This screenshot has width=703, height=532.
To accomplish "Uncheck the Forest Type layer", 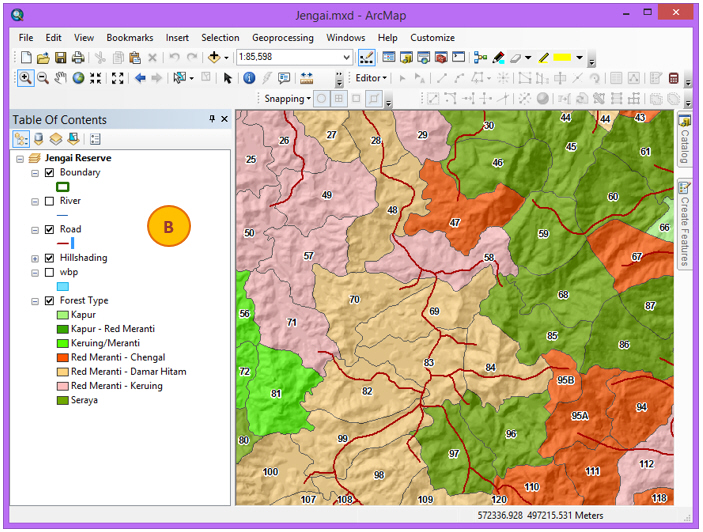I will pyautogui.click(x=50, y=301).
